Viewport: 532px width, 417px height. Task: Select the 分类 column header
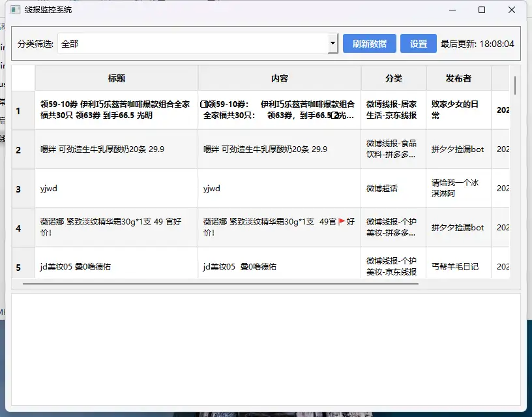point(394,78)
